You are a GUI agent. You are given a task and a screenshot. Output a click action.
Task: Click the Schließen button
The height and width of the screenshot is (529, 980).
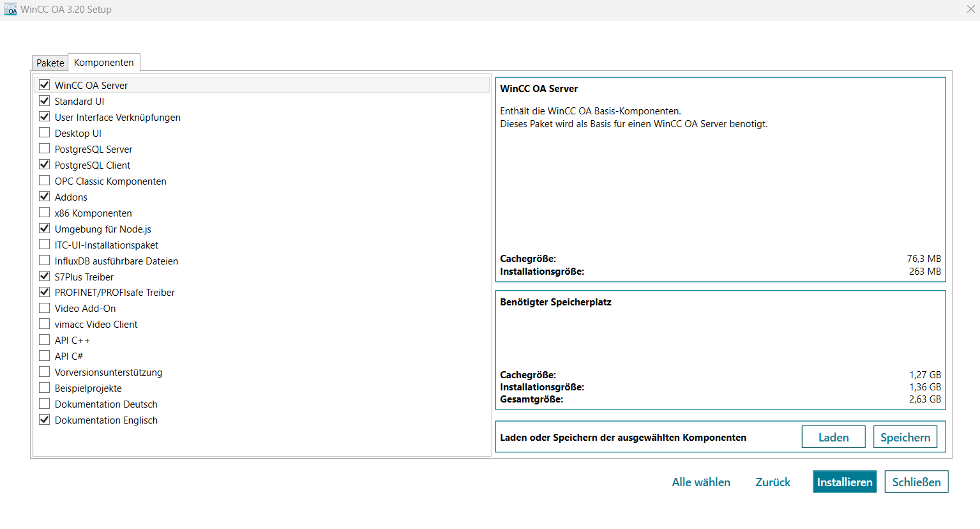point(917,482)
